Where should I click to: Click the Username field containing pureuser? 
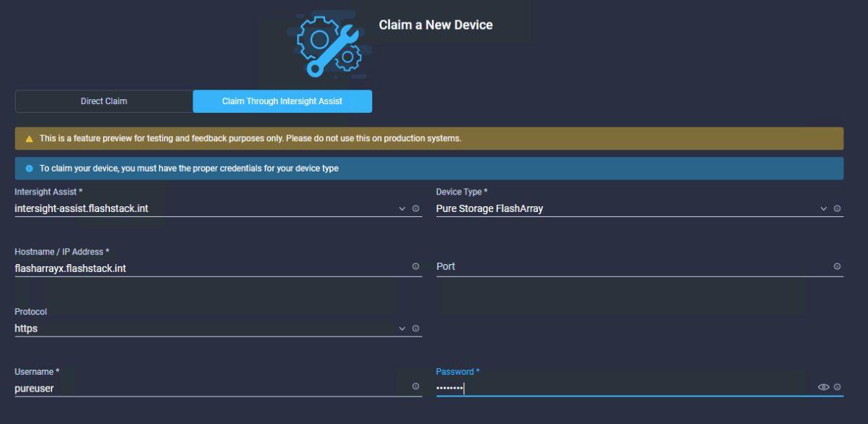click(x=210, y=388)
